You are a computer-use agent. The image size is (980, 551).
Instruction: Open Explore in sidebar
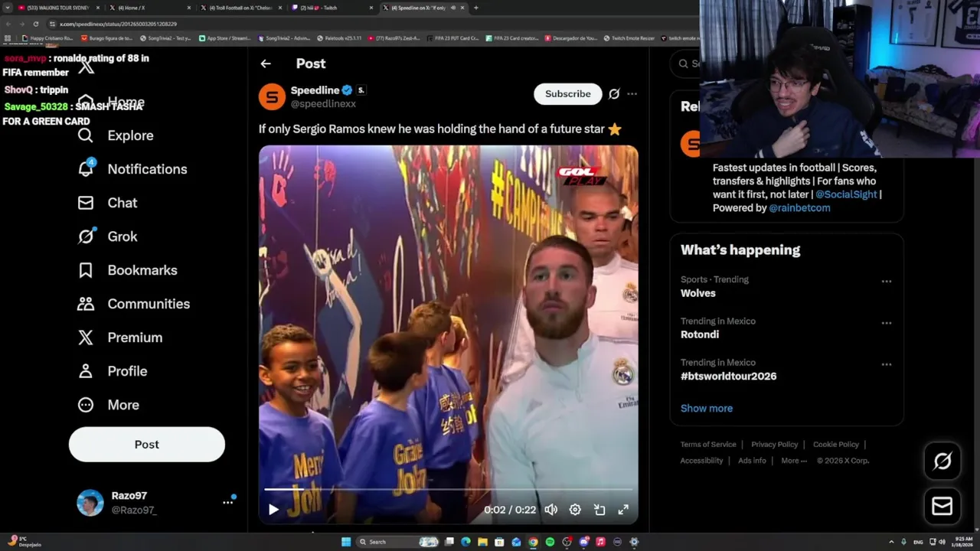point(116,135)
